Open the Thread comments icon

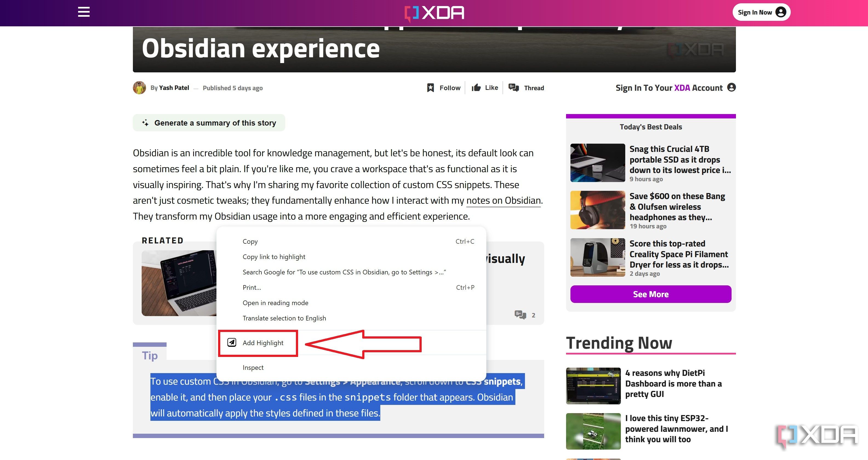click(513, 88)
